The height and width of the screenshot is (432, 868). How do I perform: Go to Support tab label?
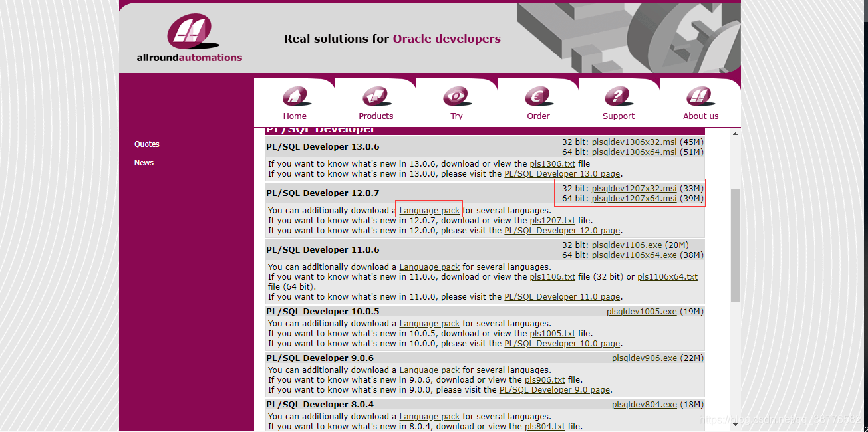[619, 116]
